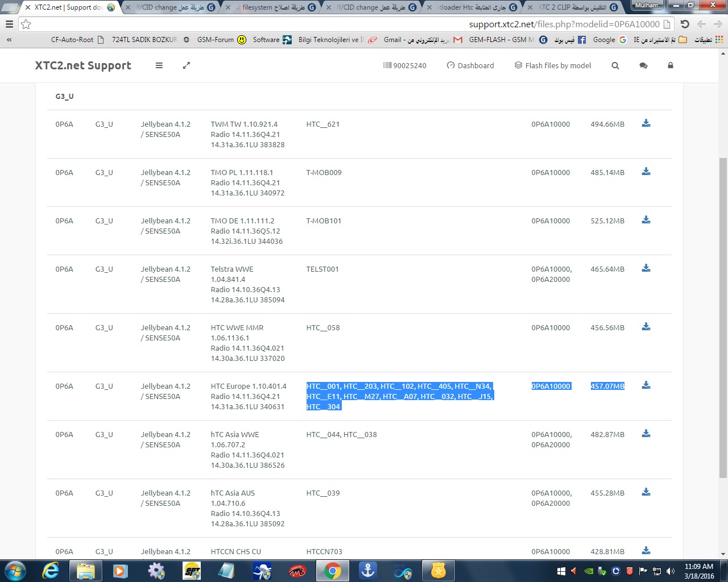Click the address bar URL field
The image size is (728, 582).
tap(347, 24)
